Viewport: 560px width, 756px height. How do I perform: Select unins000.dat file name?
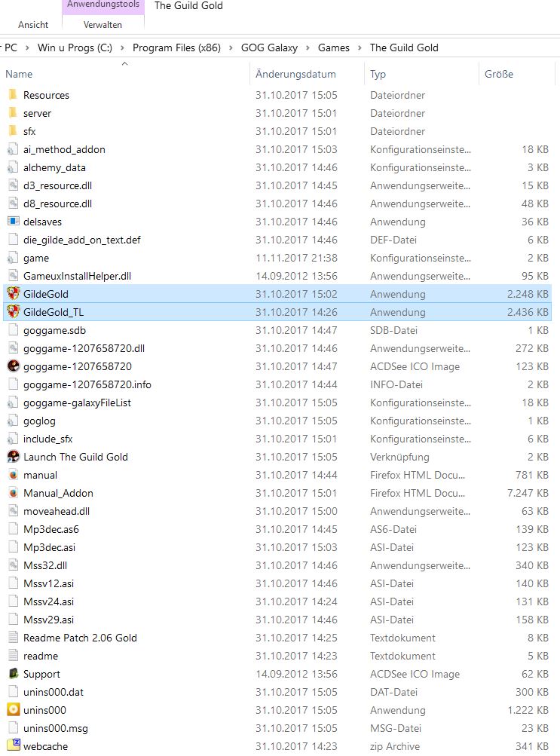coord(54,692)
